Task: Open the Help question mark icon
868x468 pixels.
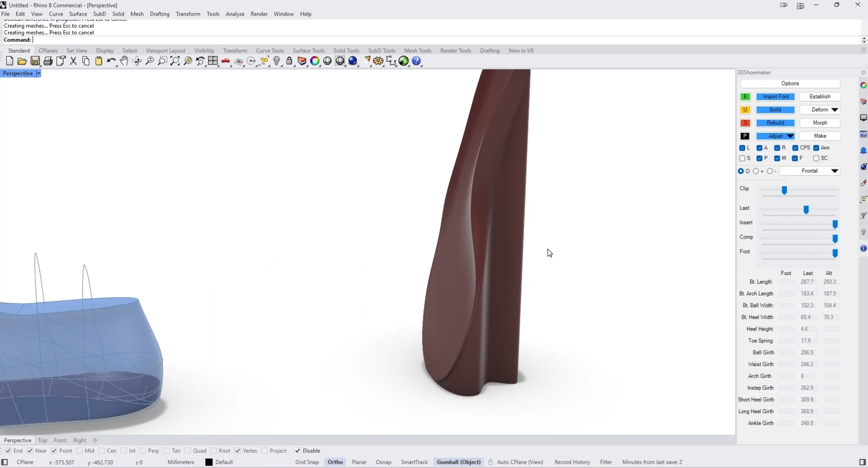Action: 417,61
